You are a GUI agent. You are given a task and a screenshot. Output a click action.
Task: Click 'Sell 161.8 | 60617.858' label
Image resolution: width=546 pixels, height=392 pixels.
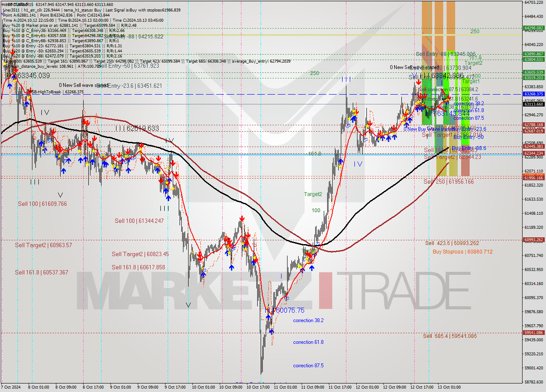(138, 267)
